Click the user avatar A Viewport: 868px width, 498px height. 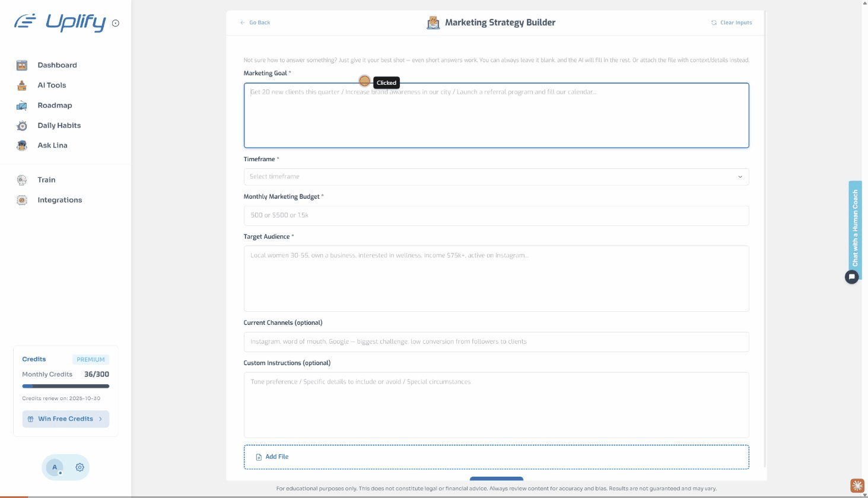[55, 467]
